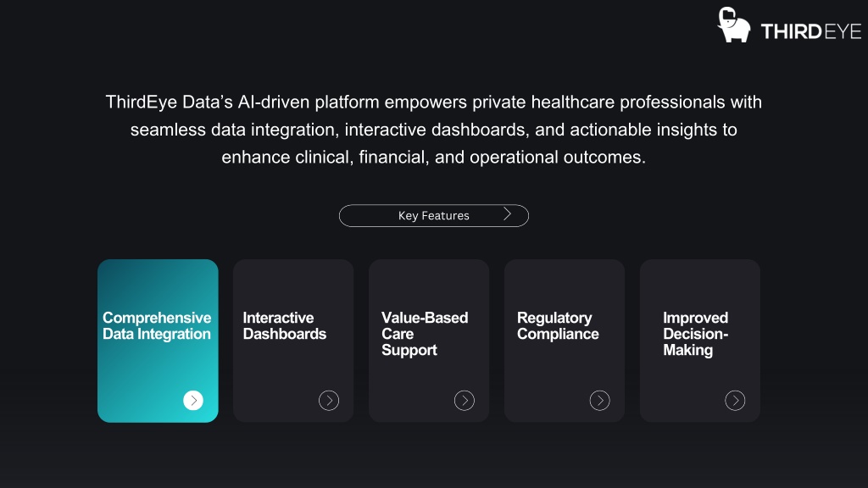Click the circled arrow on Interactive Dashboards card
The width and height of the screenshot is (868, 488).
pos(329,400)
